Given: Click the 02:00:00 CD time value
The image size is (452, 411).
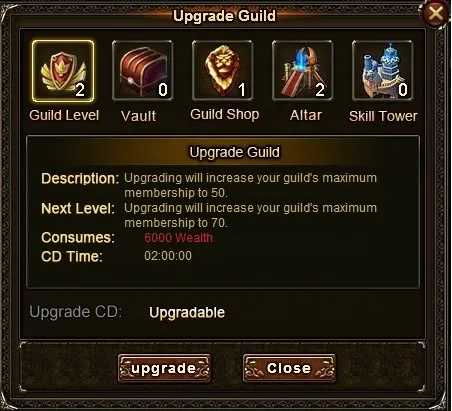Looking at the screenshot, I should [168, 256].
